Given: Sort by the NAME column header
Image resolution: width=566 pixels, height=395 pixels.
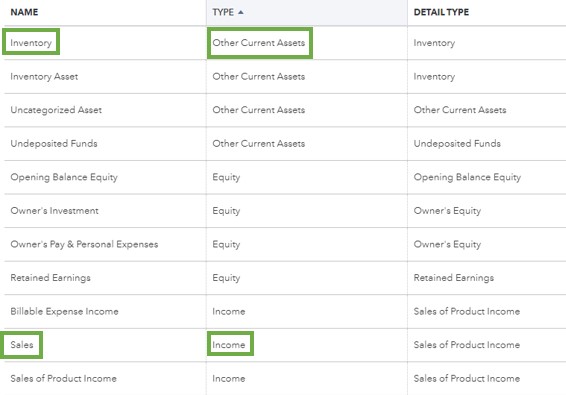Looking at the screenshot, I should click(x=24, y=12).
